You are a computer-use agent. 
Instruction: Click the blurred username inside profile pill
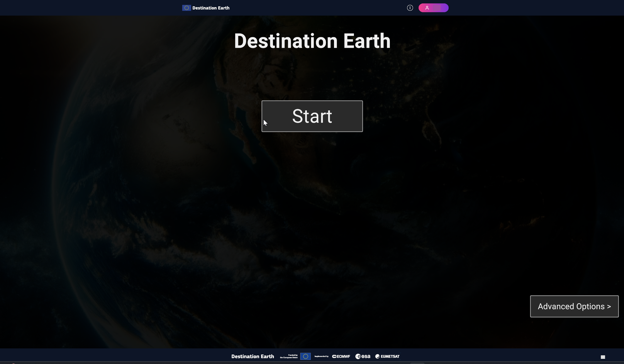pos(437,8)
